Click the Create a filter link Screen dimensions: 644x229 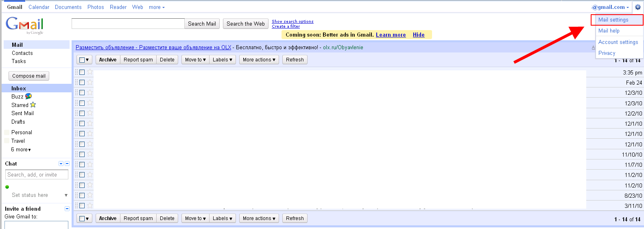[286, 26]
